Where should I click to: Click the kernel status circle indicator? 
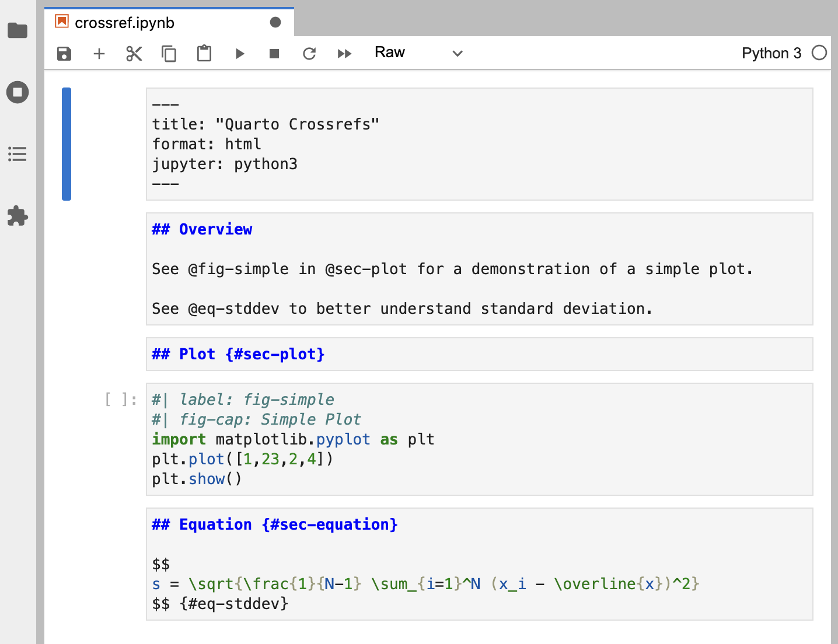tap(819, 53)
